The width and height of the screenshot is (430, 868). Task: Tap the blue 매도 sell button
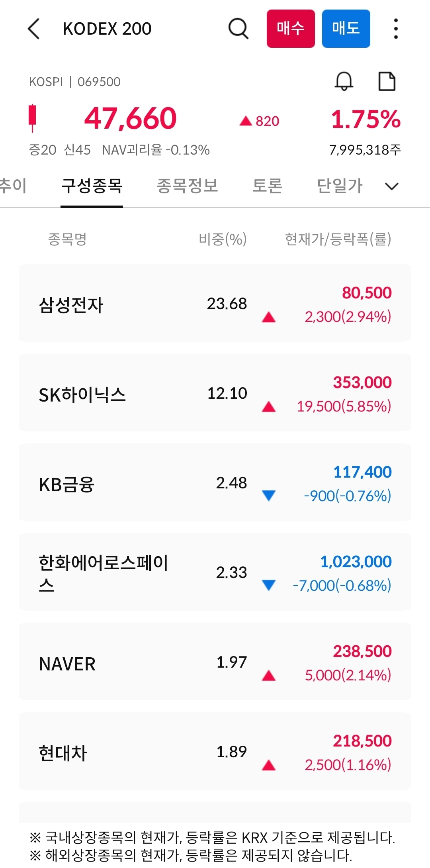(x=346, y=29)
